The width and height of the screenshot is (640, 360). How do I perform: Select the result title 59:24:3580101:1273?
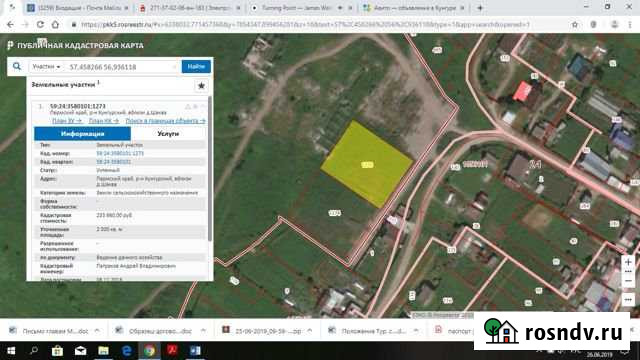(x=78, y=106)
